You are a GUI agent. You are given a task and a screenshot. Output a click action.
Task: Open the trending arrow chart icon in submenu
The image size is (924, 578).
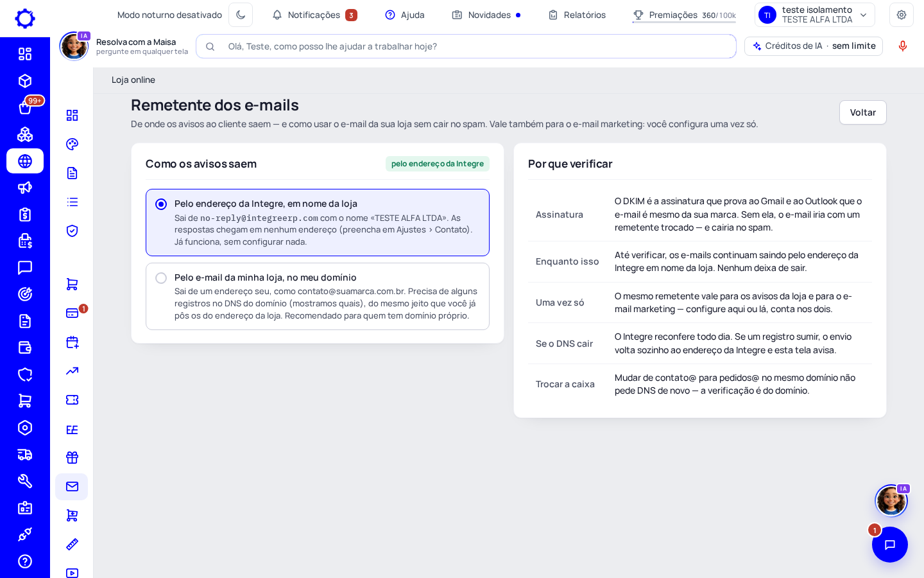(x=72, y=371)
